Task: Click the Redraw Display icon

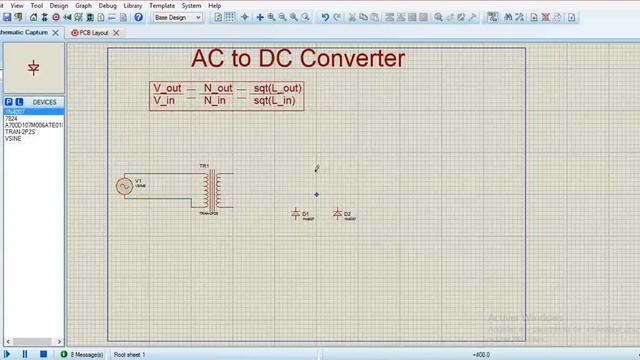Action: click(x=218, y=17)
